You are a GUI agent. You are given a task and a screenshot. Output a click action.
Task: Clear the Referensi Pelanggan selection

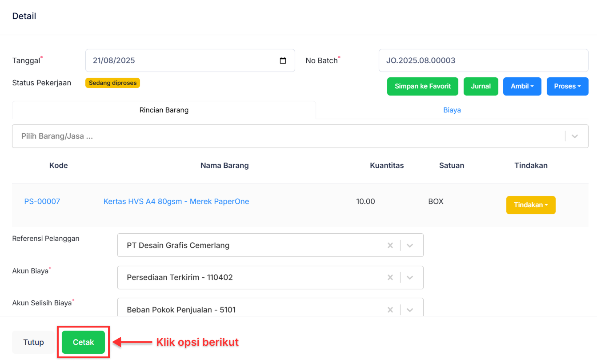[x=390, y=245]
